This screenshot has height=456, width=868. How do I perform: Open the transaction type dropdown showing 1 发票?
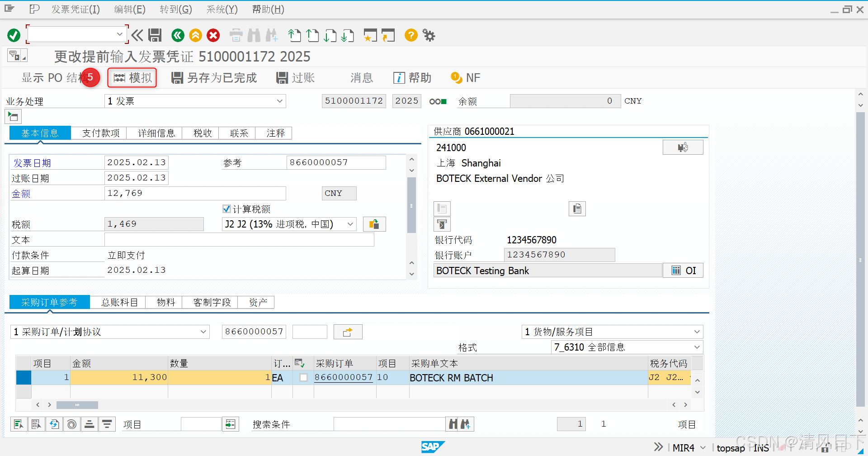click(x=281, y=101)
